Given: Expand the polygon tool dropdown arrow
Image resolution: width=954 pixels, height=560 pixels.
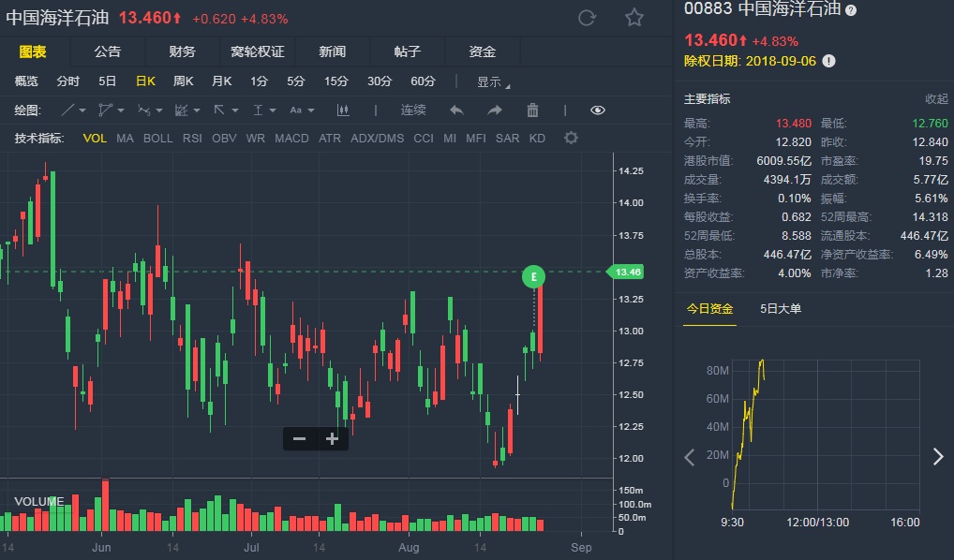Looking at the screenshot, I should tap(121, 111).
